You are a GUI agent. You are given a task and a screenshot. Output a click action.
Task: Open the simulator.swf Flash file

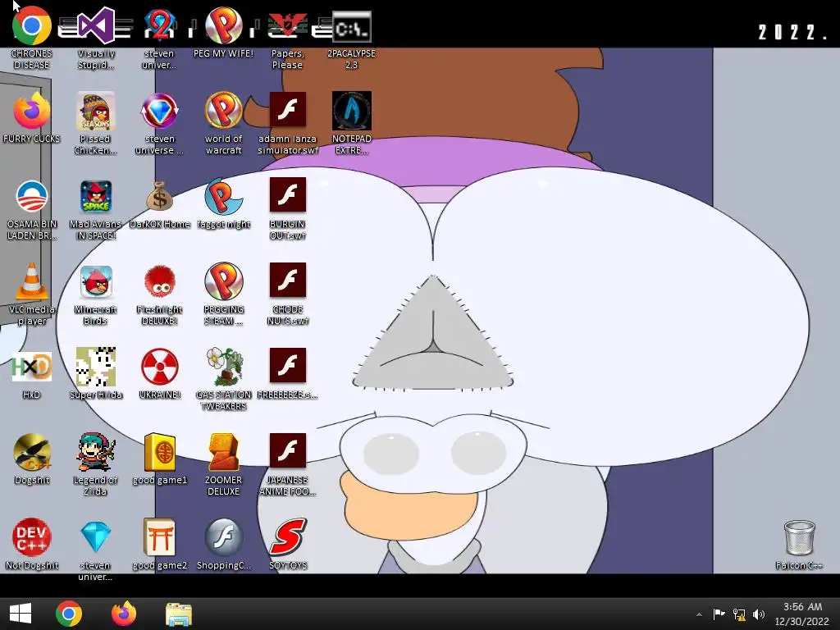[x=288, y=110]
